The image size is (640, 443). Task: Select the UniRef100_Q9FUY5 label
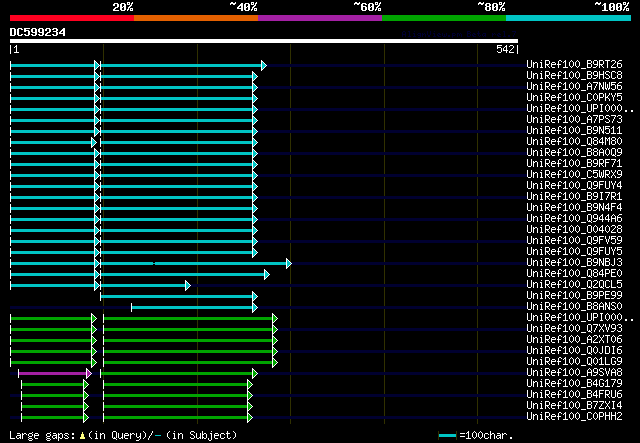[x=574, y=252]
